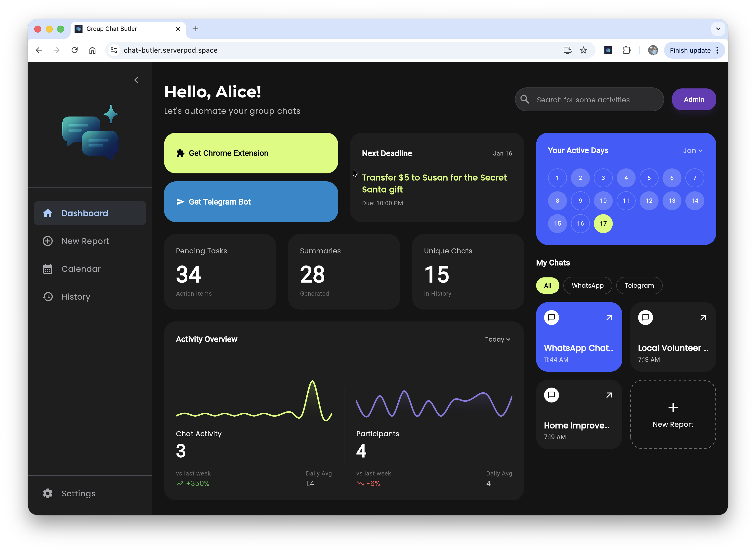Expand the Jan month dropdown
The image size is (756, 552).
pos(692,151)
